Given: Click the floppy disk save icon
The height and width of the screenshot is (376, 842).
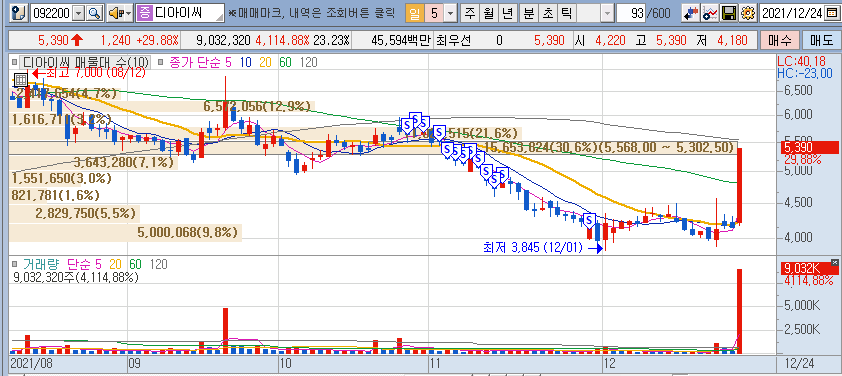Looking at the screenshot, I should coord(729,13).
